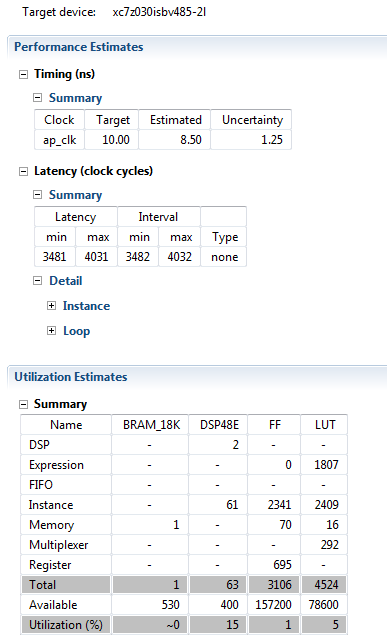
Task: Select latency max value 4031
Action: pos(97,257)
